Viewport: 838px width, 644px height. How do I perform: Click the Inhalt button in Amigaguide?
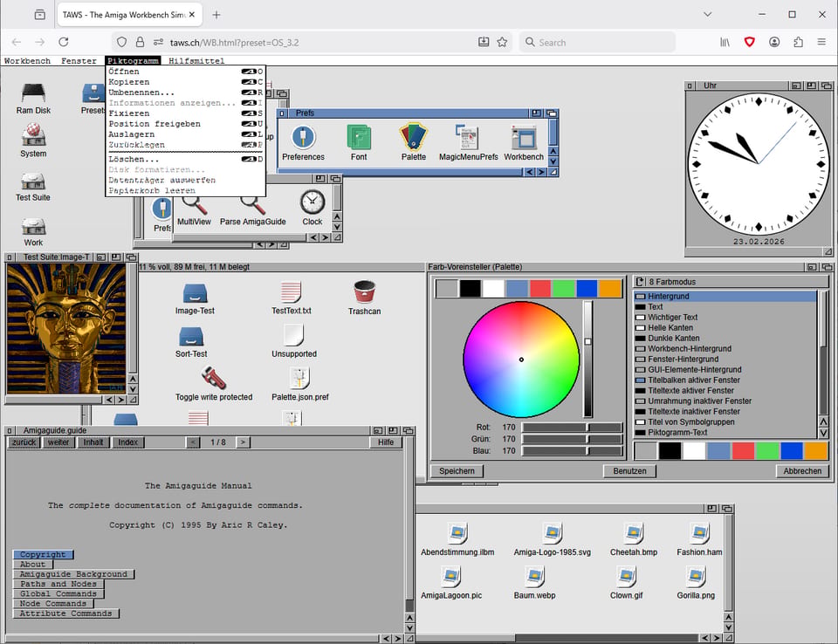click(93, 442)
